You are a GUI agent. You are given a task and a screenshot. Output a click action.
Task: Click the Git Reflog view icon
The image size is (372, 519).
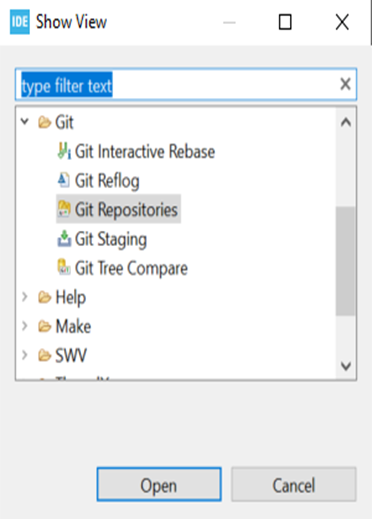click(64, 180)
